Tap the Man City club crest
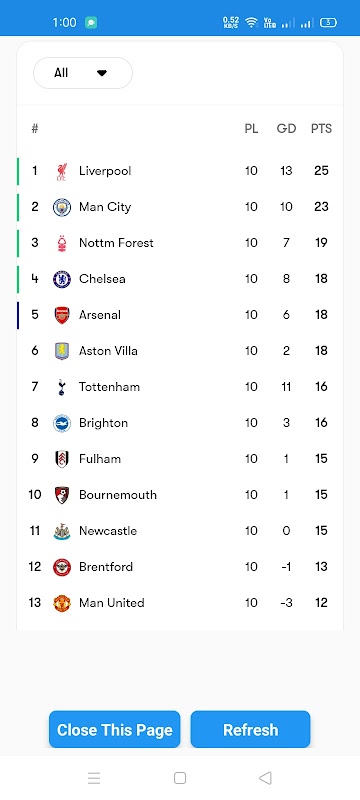 pyautogui.click(x=62, y=207)
